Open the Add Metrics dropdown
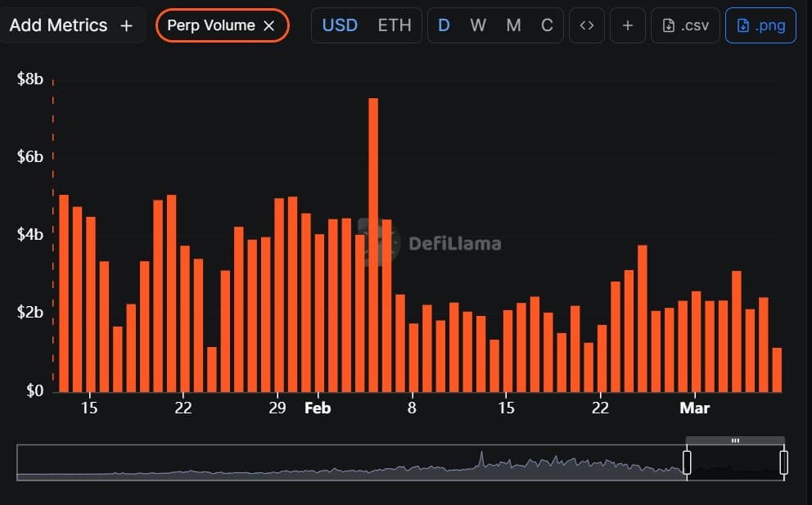The image size is (812, 505). point(57,25)
